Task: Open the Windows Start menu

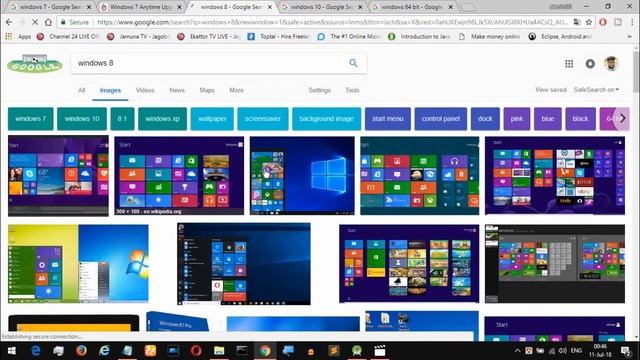Action: coord(11,351)
